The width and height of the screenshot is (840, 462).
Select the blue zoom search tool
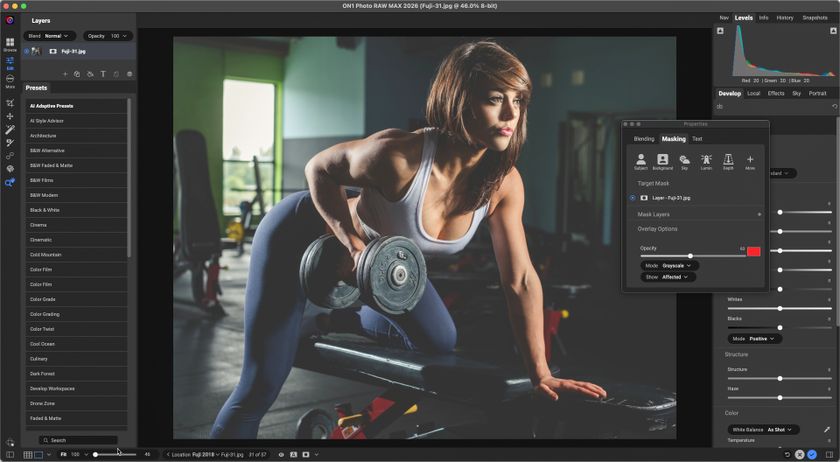(10, 182)
